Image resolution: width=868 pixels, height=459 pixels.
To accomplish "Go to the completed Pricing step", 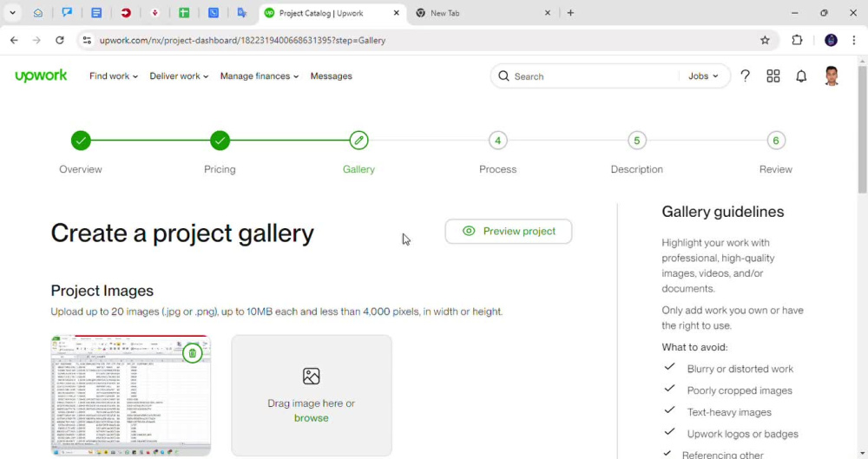I will 220,141.
